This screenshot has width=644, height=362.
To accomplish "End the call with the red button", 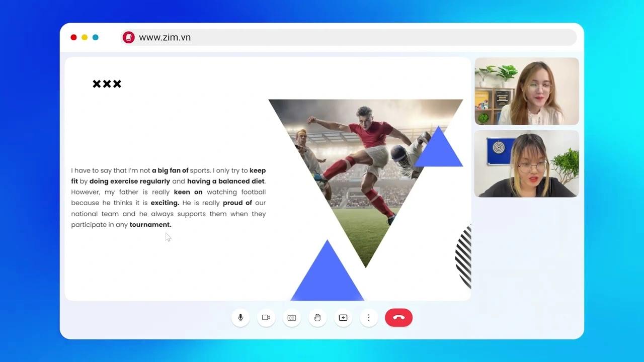I will tap(398, 317).
